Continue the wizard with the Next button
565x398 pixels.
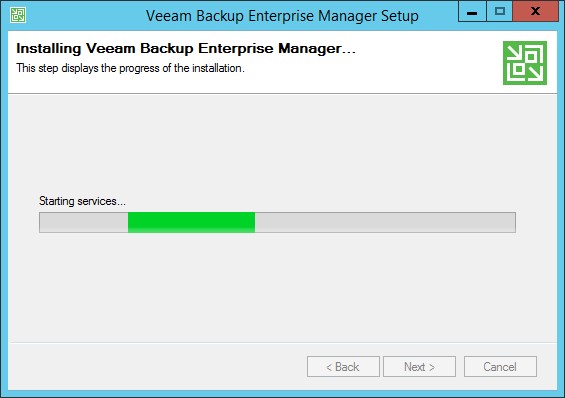pyautogui.click(x=419, y=367)
